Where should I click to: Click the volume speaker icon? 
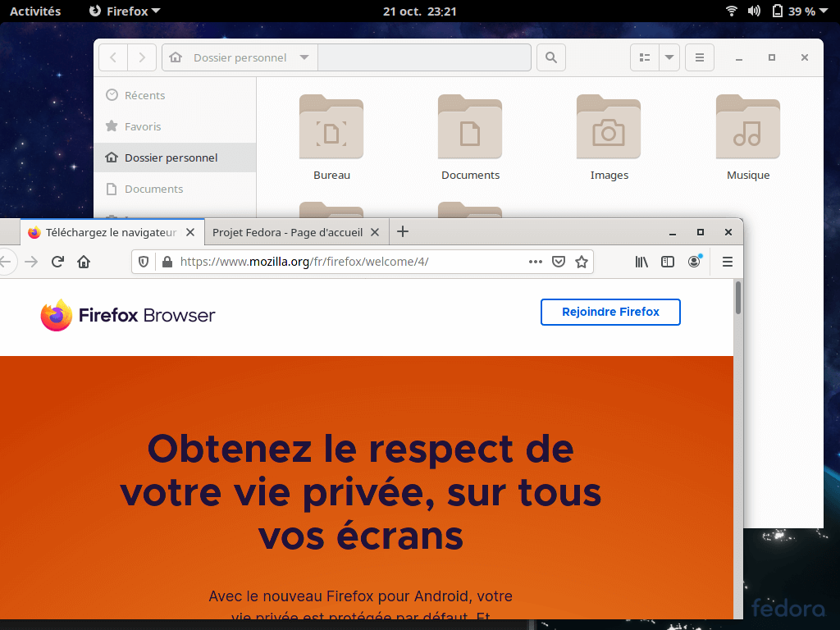754,11
